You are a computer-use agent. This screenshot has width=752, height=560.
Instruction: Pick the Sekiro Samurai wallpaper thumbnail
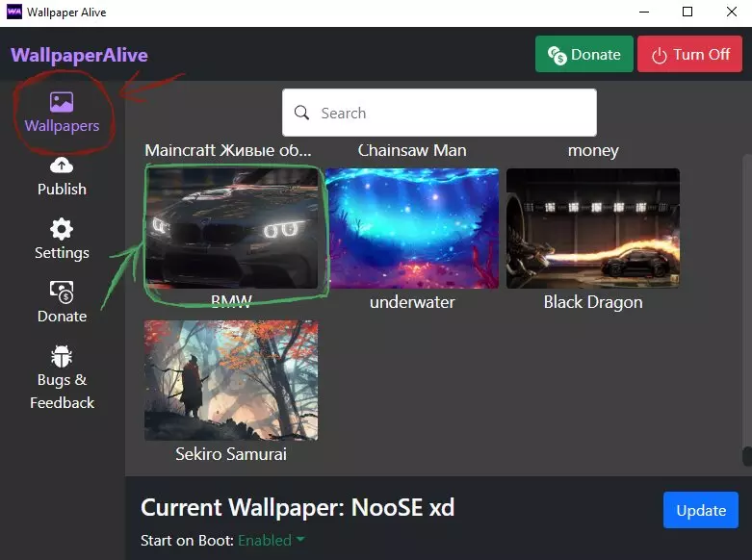point(231,380)
